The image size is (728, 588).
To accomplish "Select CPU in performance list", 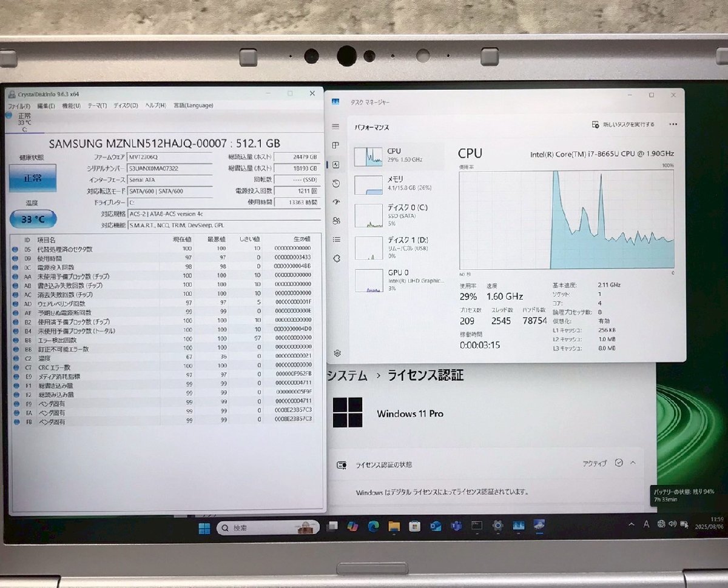I will coord(399,156).
